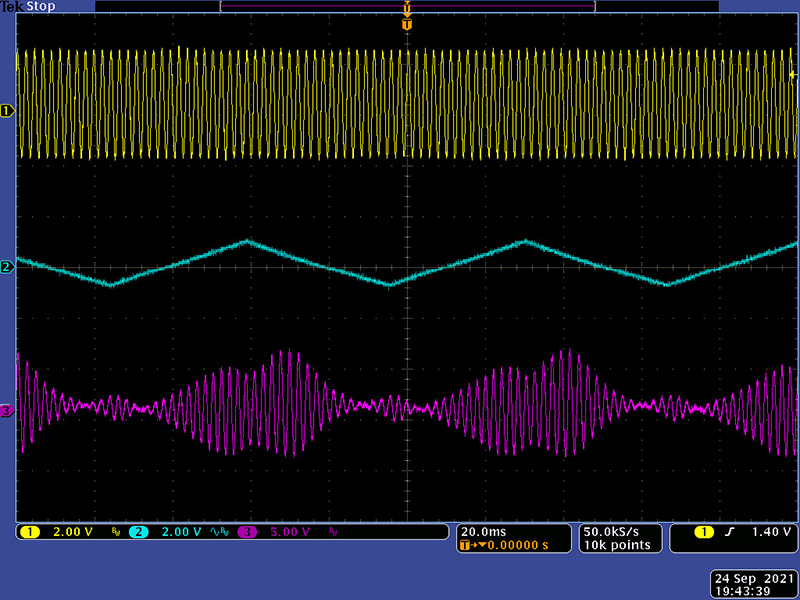Select the magenta channel 3 ground marker
This screenshot has width=800, height=600.
click(x=7, y=410)
